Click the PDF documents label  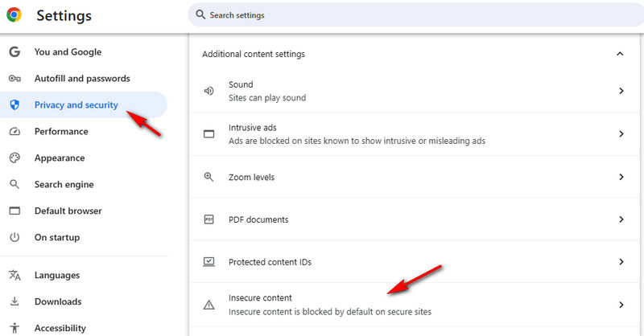point(258,219)
